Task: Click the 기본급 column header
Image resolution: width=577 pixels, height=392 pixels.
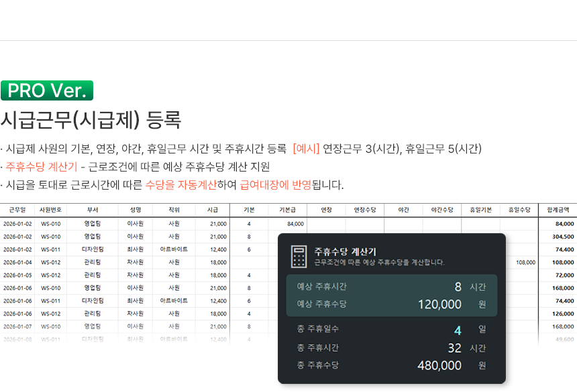Action: pyautogui.click(x=288, y=210)
